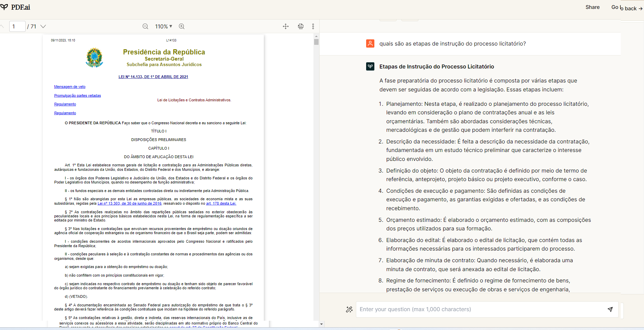Open the 110% zoom level dropdown
The image size is (644, 330).
(163, 26)
